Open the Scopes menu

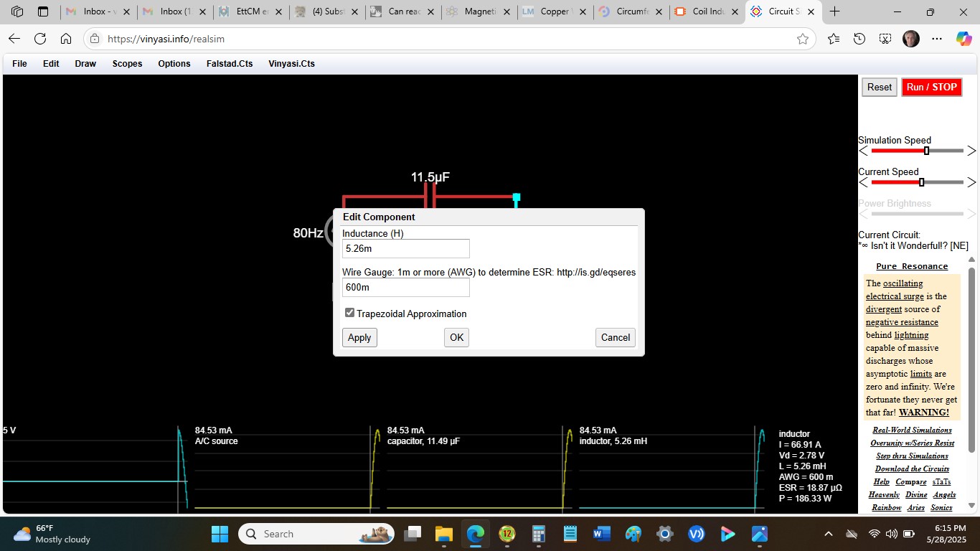click(127, 64)
